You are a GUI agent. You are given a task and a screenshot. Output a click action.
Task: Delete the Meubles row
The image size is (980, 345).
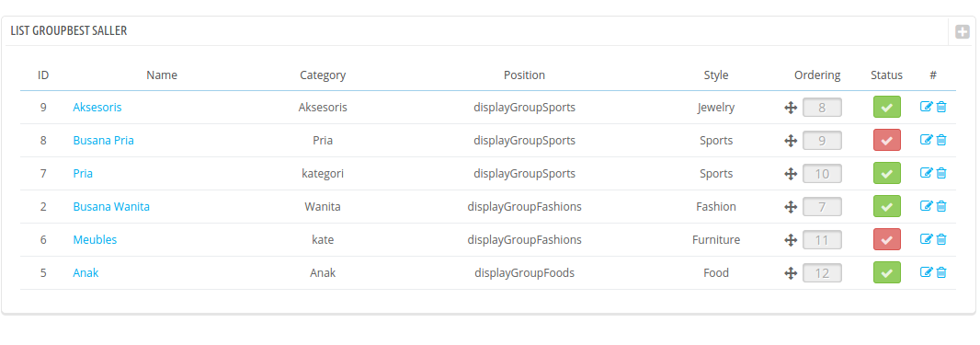point(941,239)
